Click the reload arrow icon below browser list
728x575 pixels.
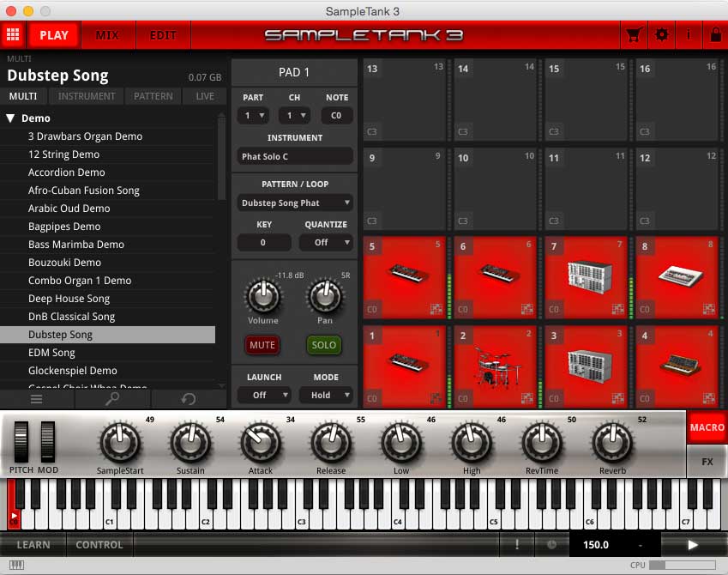coord(188,399)
